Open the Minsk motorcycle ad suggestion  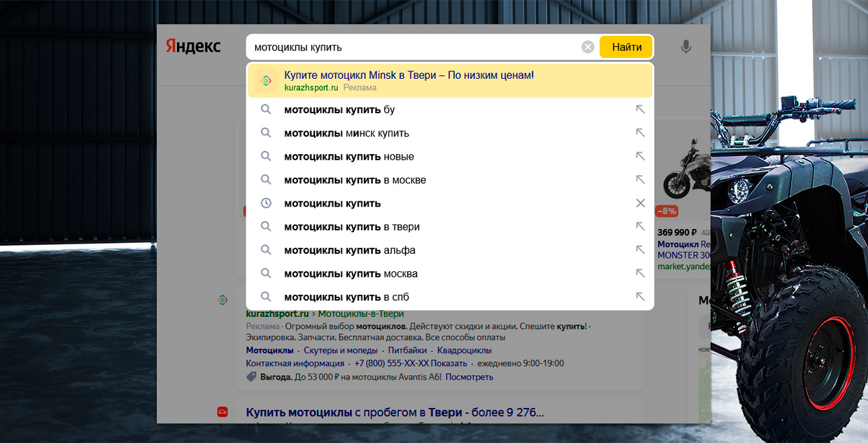(408, 75)
